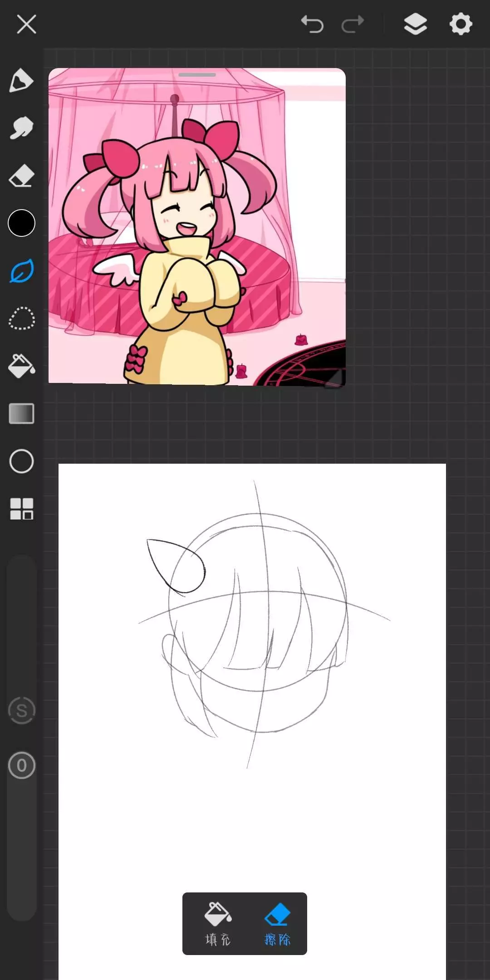Open the black color swatch
This screenshot has width=490, height=980.
21,223
